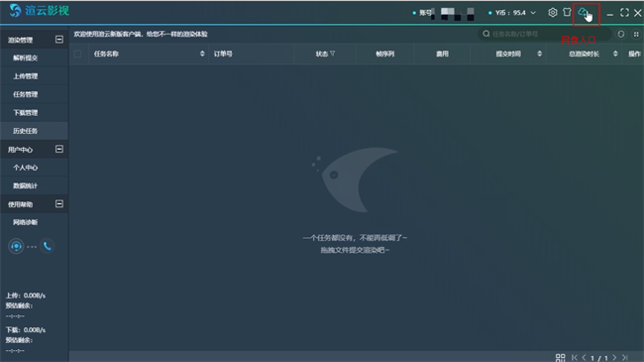Click the 订单号 column header

[223, 54]
